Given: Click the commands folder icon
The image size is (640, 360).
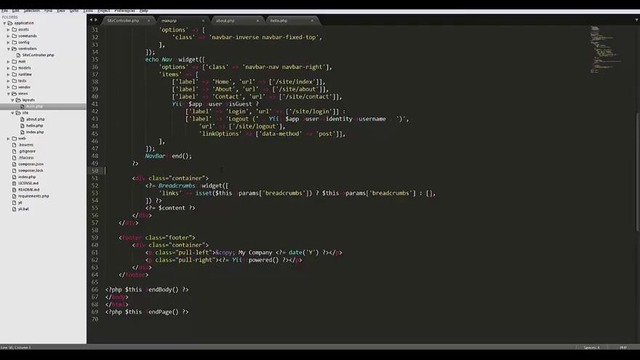Looking at the screenshot, I should tap(14, 36).
